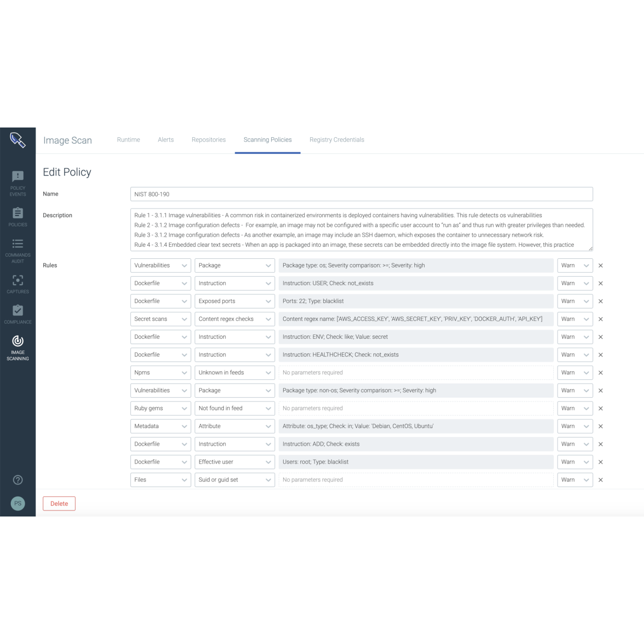Open the Exposed ports trigger dropdown
This screenshot has height=644, width=644.
click(234, 301)
